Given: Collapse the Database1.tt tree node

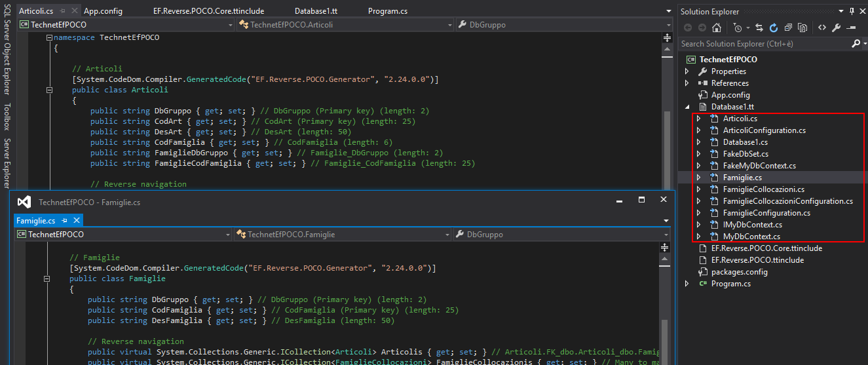Looking at the screenshot, I should [x=687, y=107].
